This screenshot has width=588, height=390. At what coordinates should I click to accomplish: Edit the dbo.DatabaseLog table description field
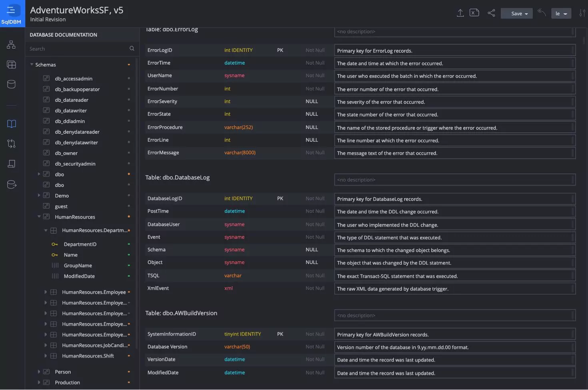[x=454, y=179]
